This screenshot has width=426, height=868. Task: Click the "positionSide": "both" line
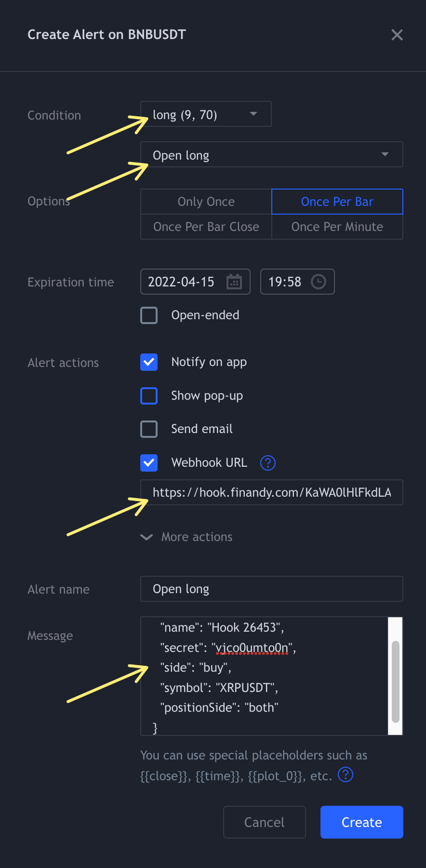(219, 707)
